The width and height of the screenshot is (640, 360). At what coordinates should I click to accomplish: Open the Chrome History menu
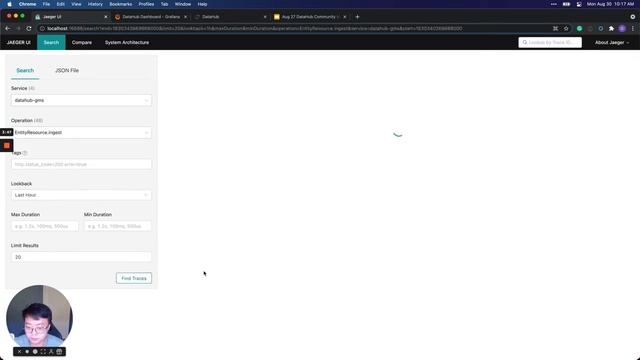(95, 4)
